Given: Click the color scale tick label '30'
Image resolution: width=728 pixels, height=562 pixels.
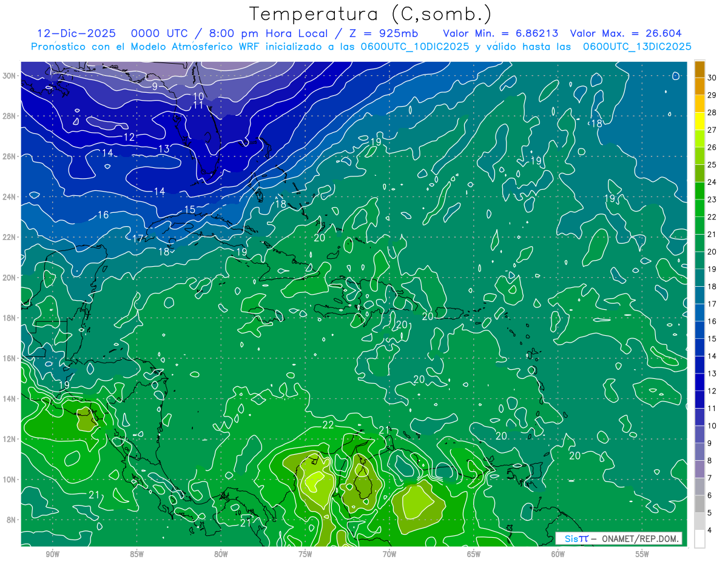Looking at the screenshot, I should click(712, 78).
